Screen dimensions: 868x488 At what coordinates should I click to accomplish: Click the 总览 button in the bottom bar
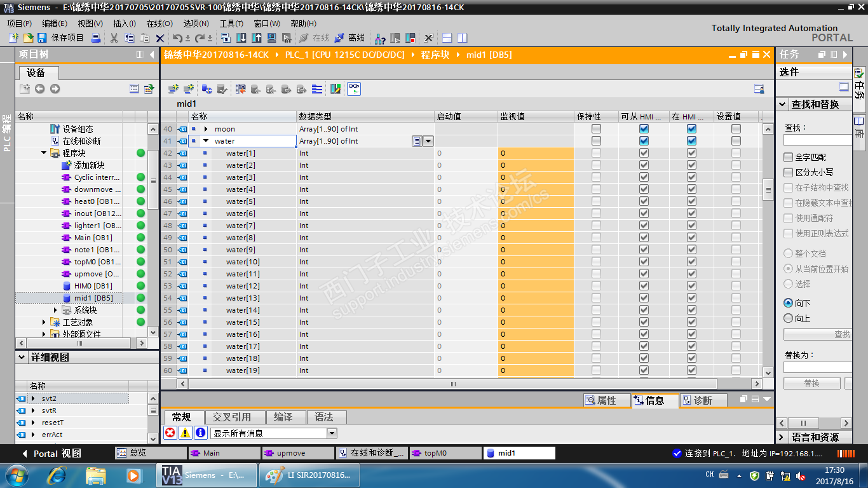(150, 453)
